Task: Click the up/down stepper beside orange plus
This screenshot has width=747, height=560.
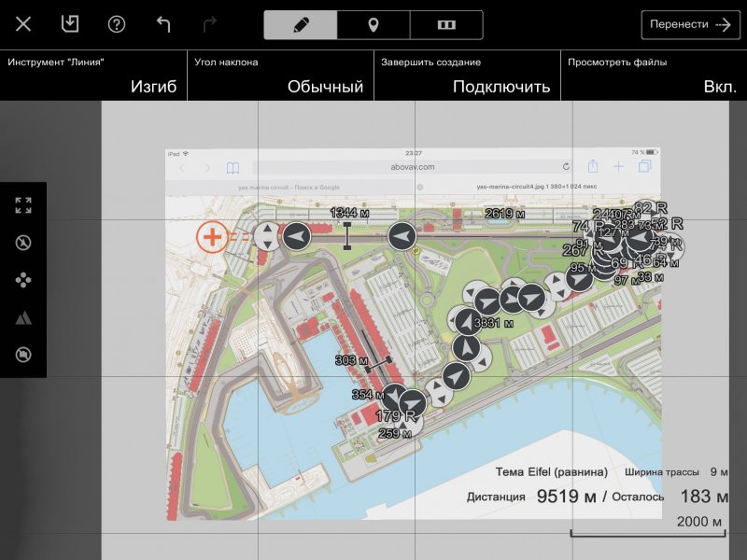Action: [x=266, y=237]
